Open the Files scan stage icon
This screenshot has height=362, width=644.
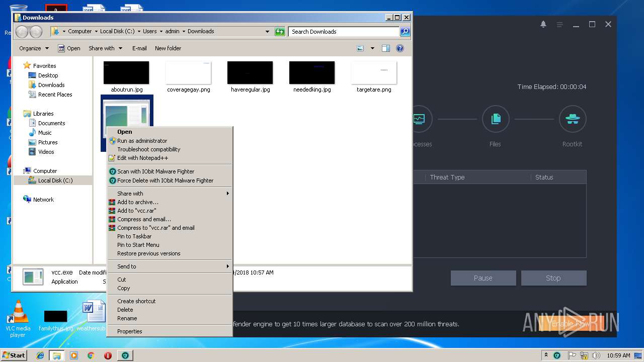496,119
